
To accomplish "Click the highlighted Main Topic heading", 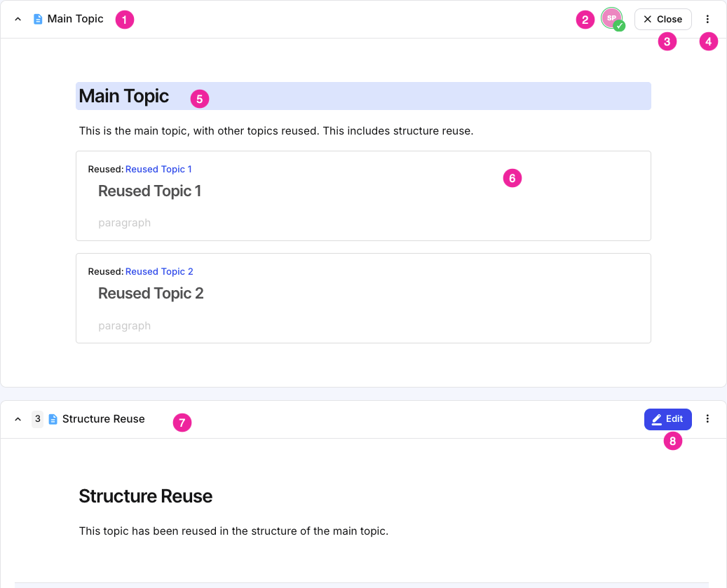I will [x=124, y=96].
